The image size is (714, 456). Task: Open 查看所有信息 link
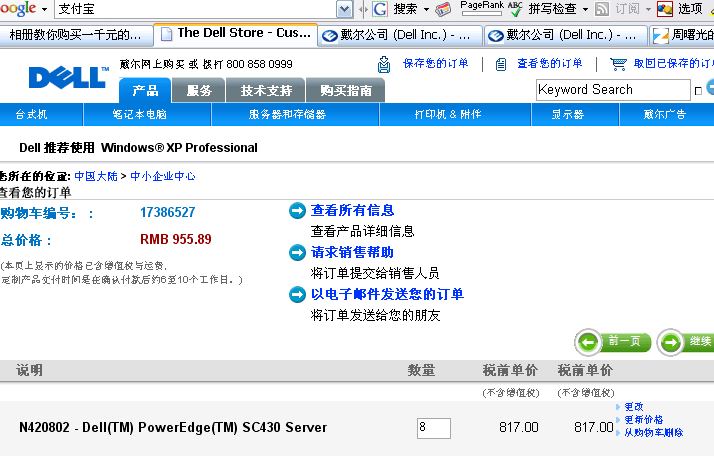pos(352,210)
